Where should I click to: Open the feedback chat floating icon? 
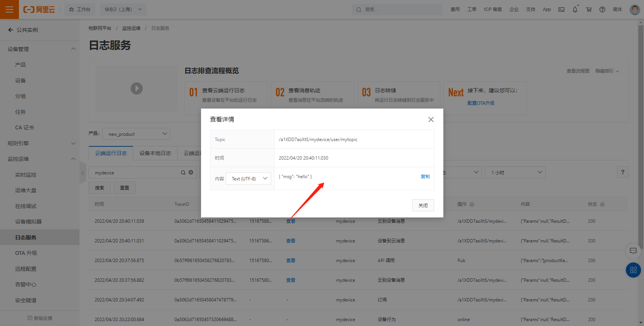tap(633, 251)
